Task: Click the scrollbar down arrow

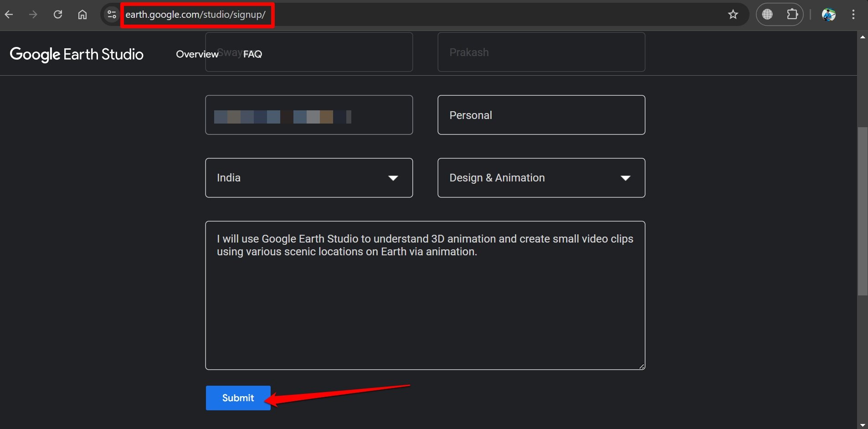Action: coord(863,424)
